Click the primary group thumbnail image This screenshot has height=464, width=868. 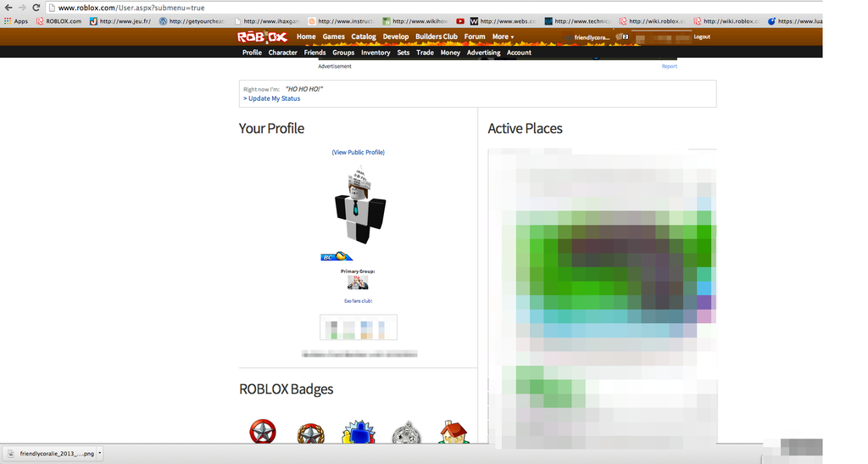pyautogui.click(x=358, y=282)
